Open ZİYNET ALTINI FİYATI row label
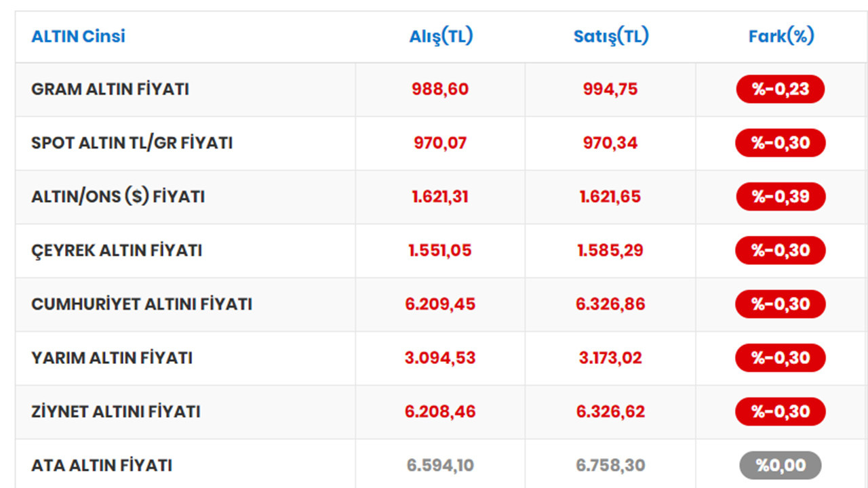868x488 pixels. click(116, 411)
